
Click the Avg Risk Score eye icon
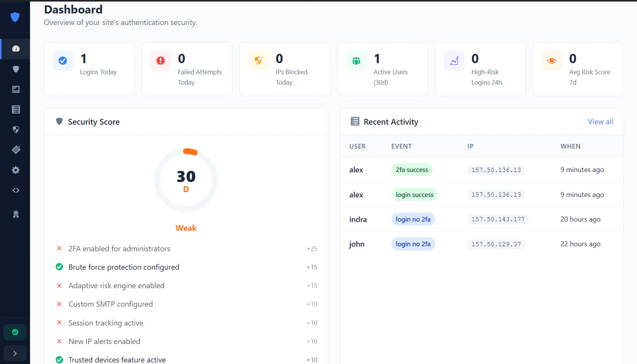pos(552,61)
